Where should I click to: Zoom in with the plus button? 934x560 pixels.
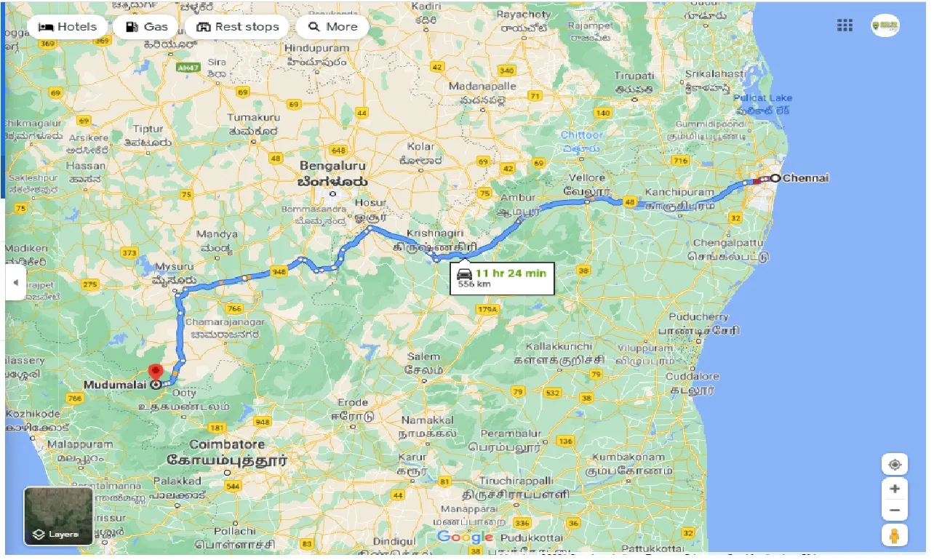tap(895, 489)
